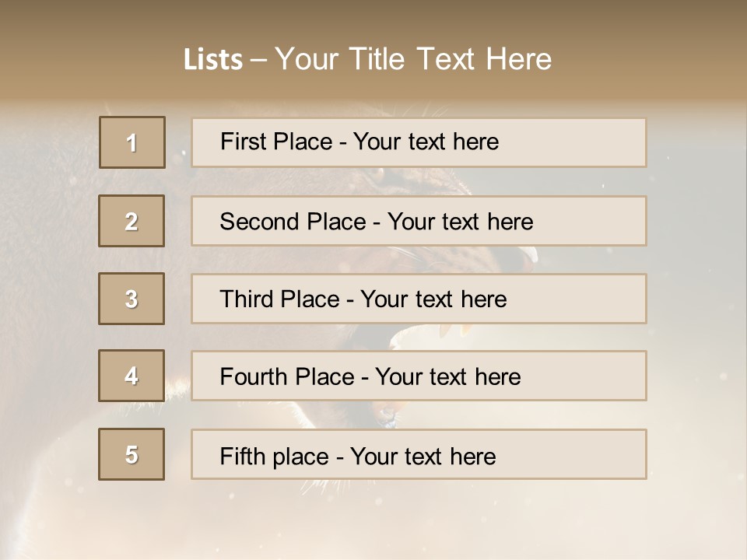Select the number 1 box

[x=132, y=142]
